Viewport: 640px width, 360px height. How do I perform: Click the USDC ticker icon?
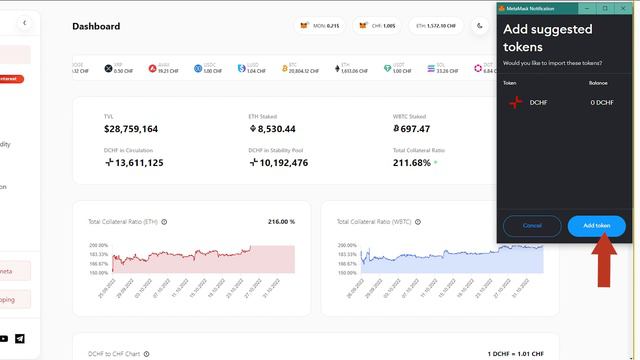(x=198, y=68)
